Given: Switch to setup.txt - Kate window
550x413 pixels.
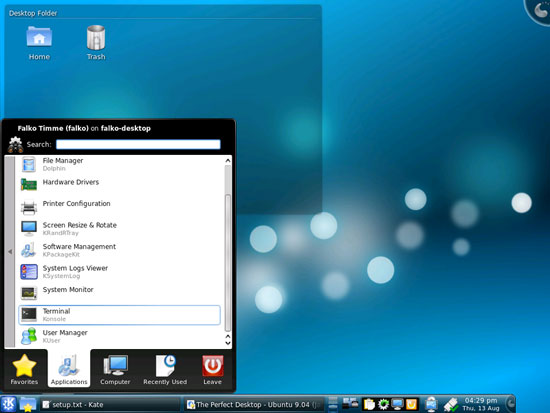Looking at the screenshot, I should click(x=110, y=405).
